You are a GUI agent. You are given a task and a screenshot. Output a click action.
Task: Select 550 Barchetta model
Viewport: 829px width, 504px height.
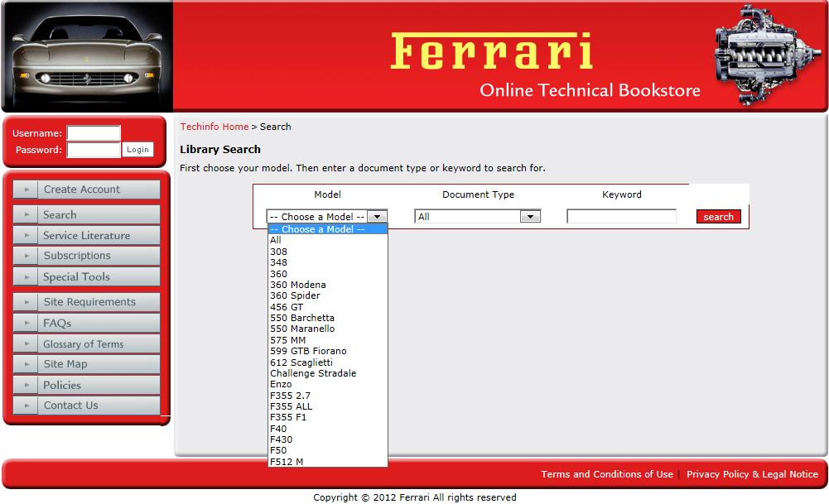coord(328,318)
